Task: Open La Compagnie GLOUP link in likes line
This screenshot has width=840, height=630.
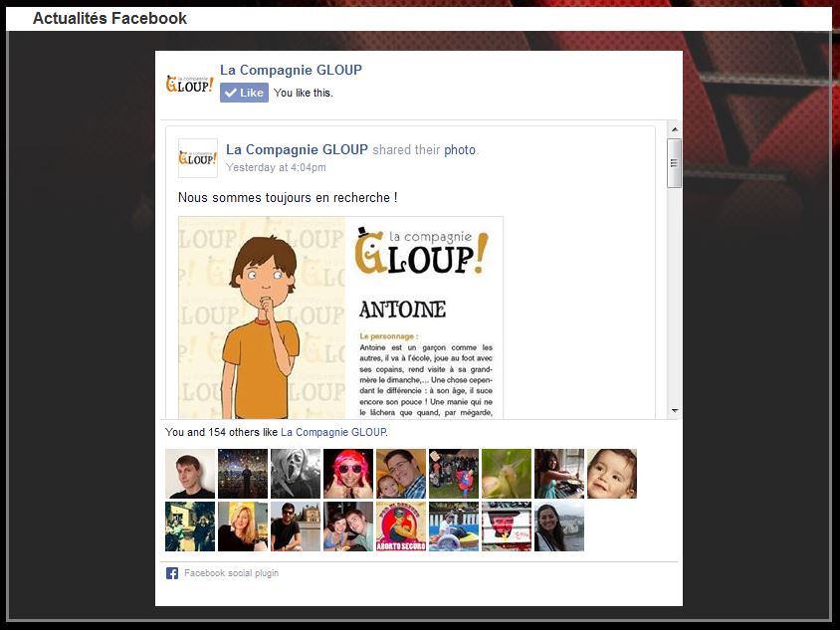Action: point(333,432)
